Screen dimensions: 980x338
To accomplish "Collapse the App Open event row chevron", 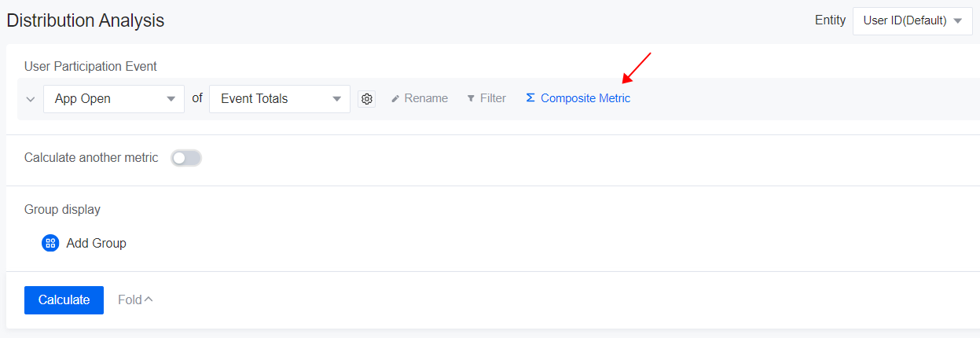I will tap(31, 99).
